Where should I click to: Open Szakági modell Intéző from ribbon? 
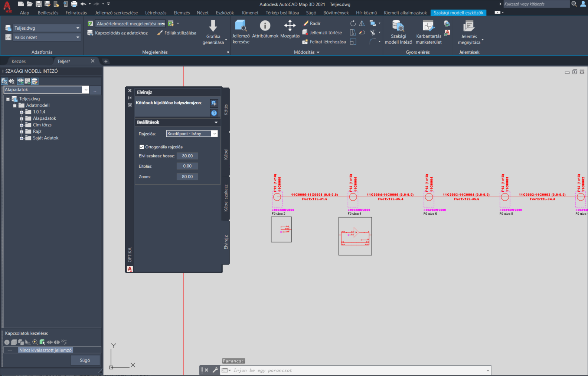(x=398, y=32)
